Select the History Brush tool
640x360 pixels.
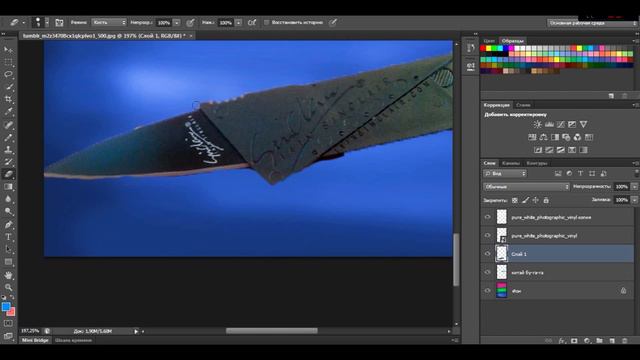coord(8,162)
